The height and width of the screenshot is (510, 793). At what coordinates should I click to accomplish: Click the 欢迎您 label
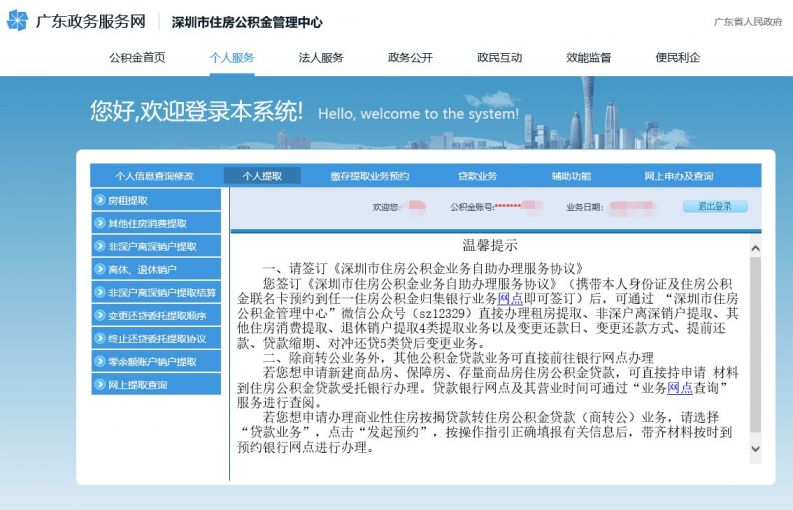(x=386, y=206)
